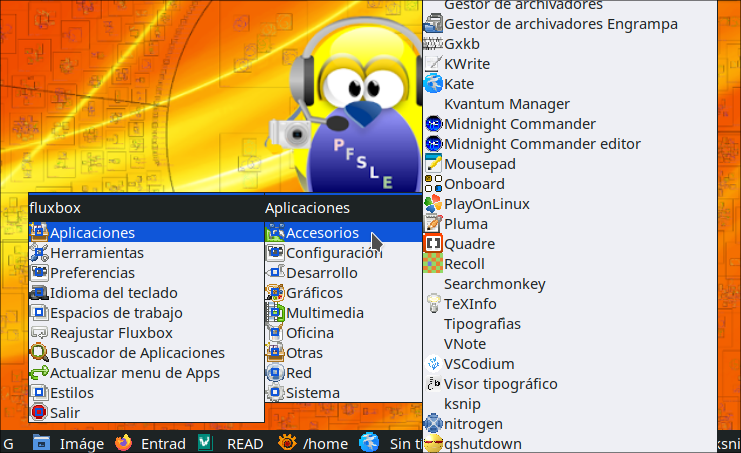Select the Accesorios category

[x=344, y=232]
